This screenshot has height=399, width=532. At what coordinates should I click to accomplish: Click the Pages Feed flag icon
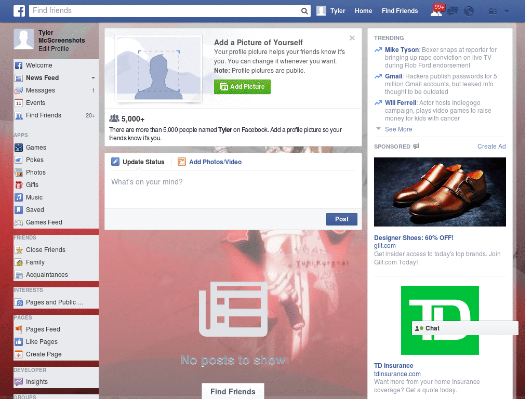click(19, 329)
